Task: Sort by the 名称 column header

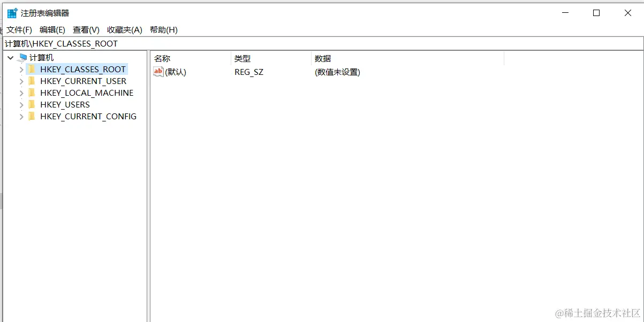Action: pos(191,59)
